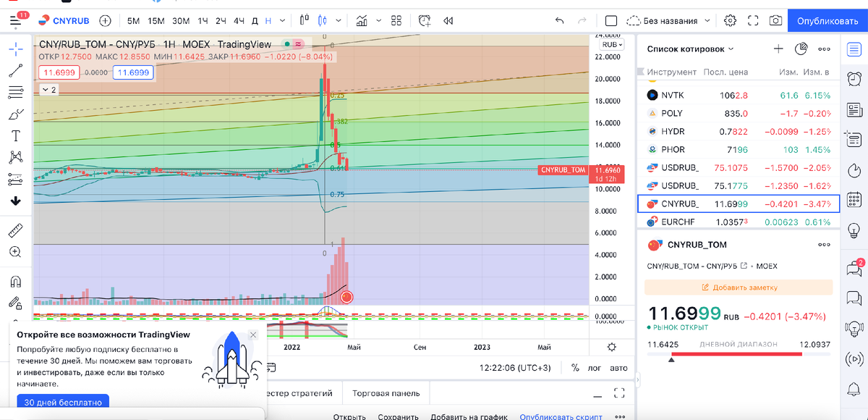Viewport: 868px width, 420px height.
Task: Create an alert with clock-plus icon
Action: (425, 21)
